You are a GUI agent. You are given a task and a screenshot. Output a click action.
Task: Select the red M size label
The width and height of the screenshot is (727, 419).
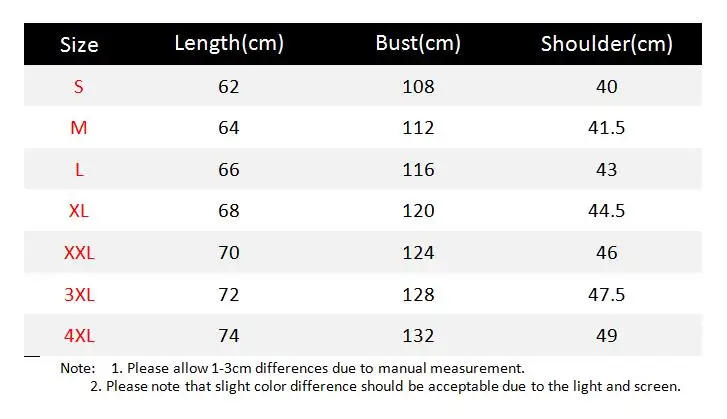click(78, 127)
